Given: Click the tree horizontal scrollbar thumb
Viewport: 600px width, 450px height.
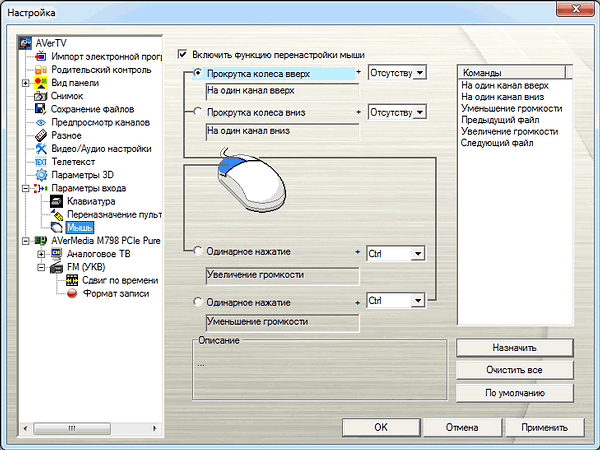Looking at the screenshot, I should (x=72, y=428).
